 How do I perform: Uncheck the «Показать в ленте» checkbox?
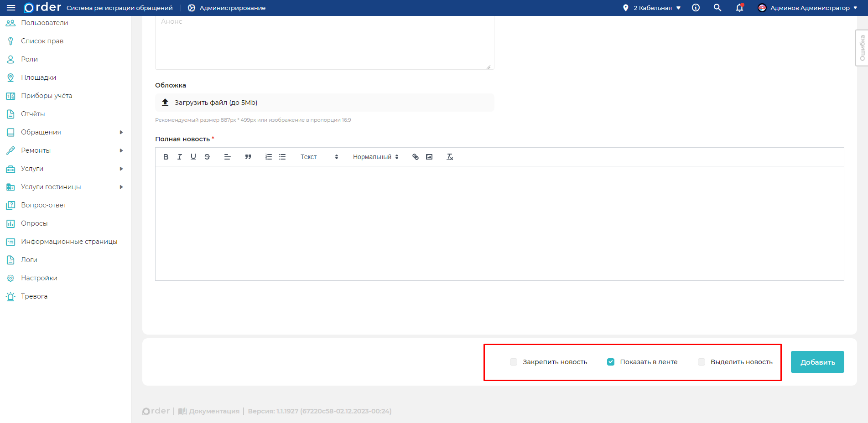(611, 362)
